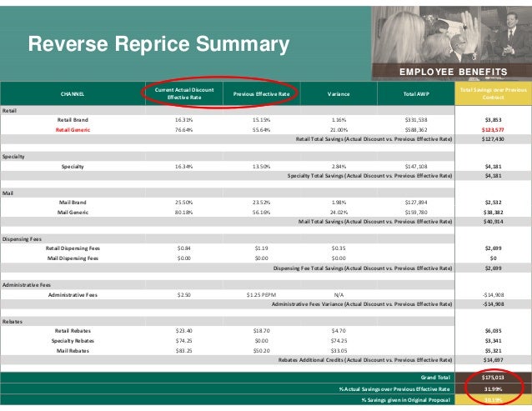Click the Rebates subtotal $14,697
The width and height of the screenshot is (532, 411).
[x=494, y=360]
